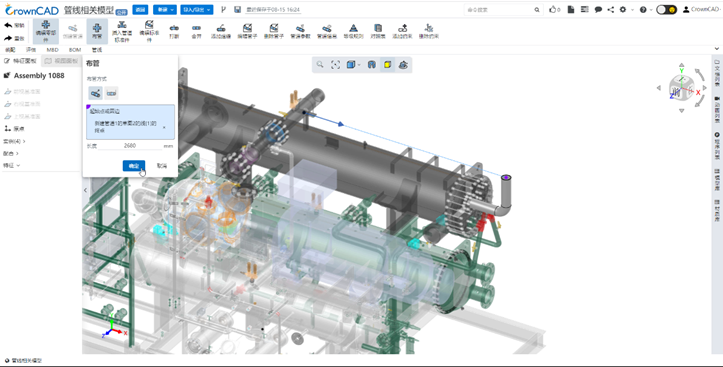The height and width of the screenshot is (367, 723).
Task: Remove the selected start point entry with x
Action: pyautogui.click(x=164, y=127)
